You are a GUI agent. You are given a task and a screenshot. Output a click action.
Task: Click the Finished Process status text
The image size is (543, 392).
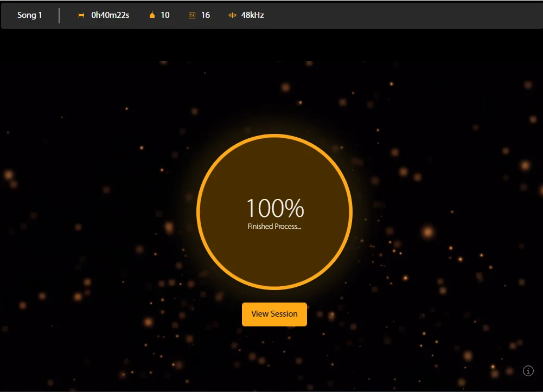(x=274, y=227)
